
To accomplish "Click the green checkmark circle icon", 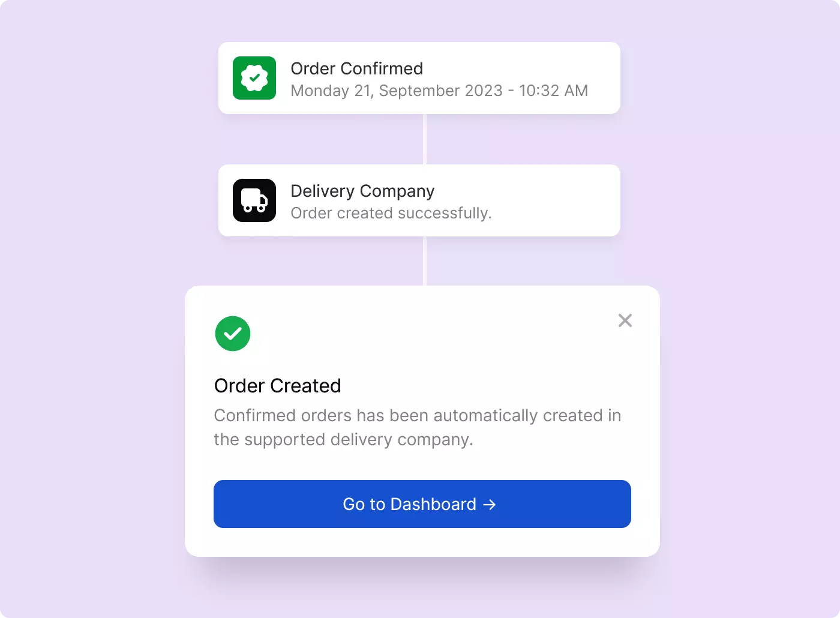I will click(233, 334).
